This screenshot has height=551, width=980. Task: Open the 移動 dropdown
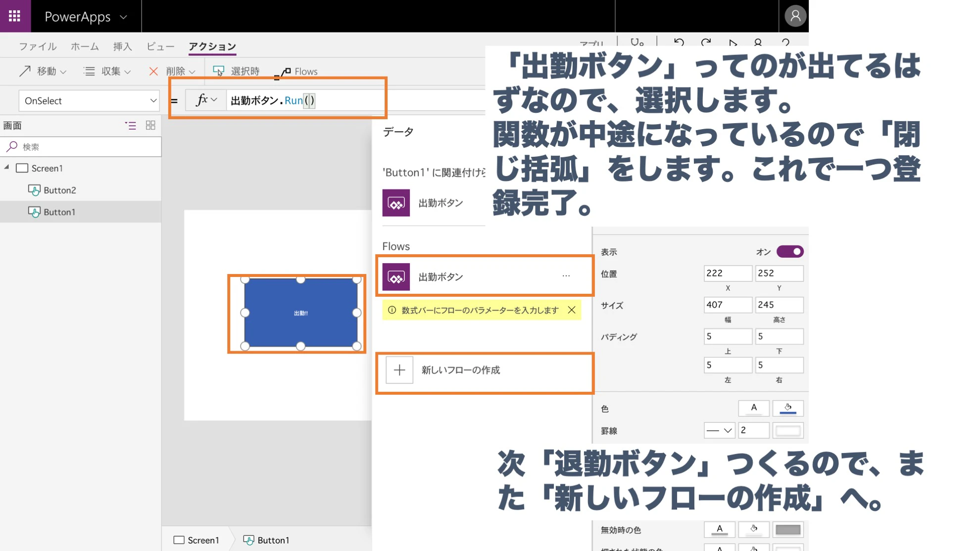(x=43, y=71)
